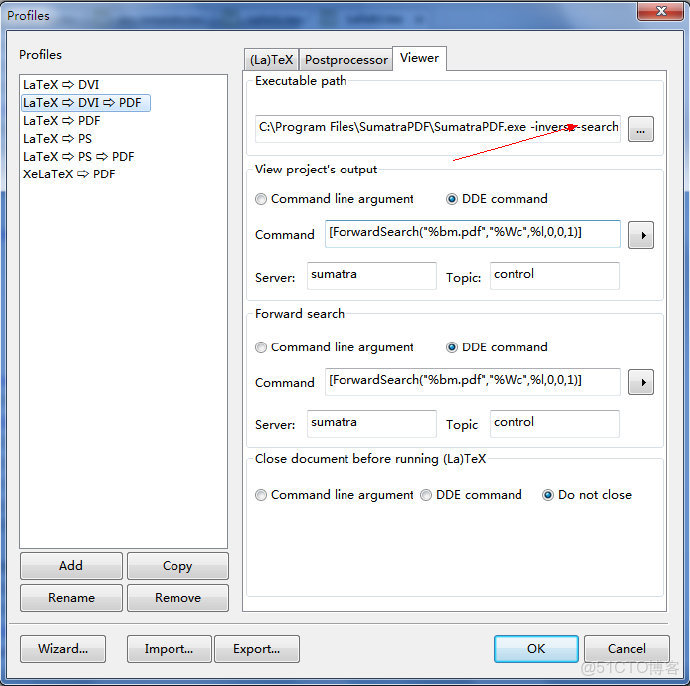Dismiss dialog with Cancel button
690x686 pixels.
point(627,649)
